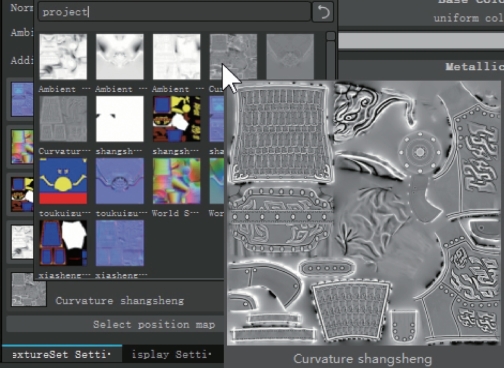
Task: Select the white shangsheng mask thumbnail
Action: [120, 119]
